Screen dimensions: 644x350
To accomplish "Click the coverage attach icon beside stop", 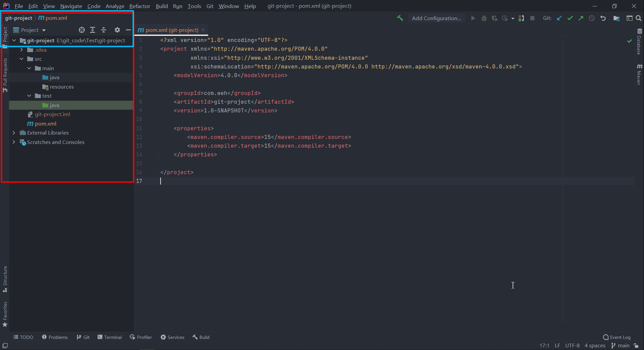I will click(x=521, y=18).
